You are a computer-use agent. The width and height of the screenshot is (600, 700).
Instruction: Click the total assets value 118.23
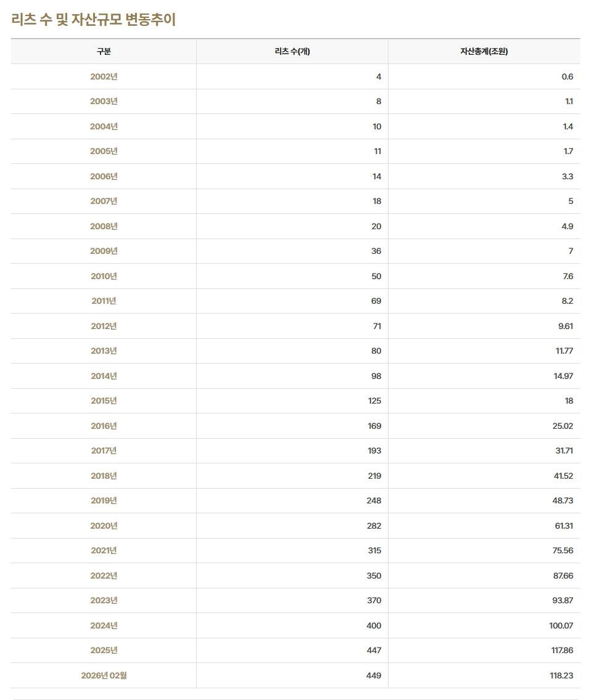click(x=561, y=675)
